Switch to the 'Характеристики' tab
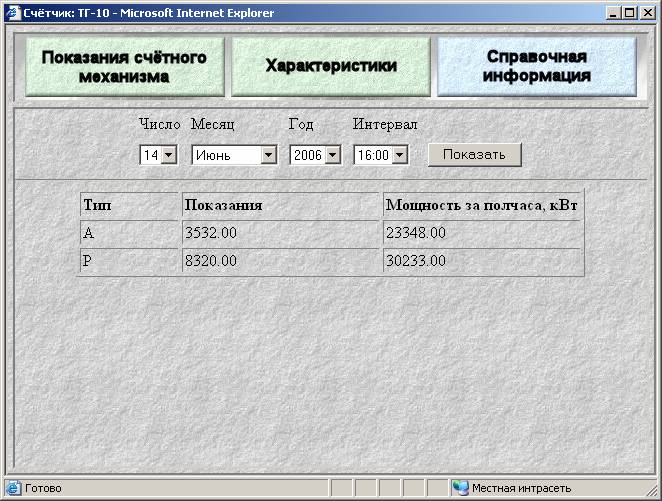 [x=331, y=67]
